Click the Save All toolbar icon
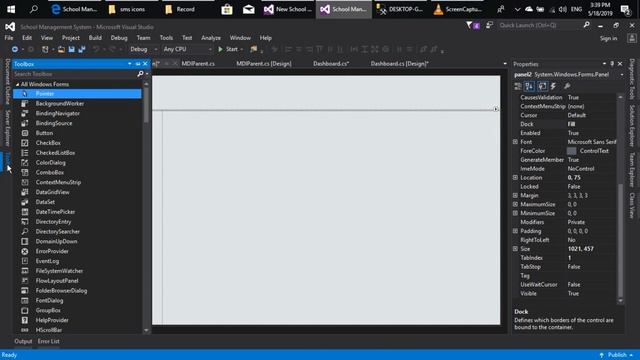 [82, 49]
